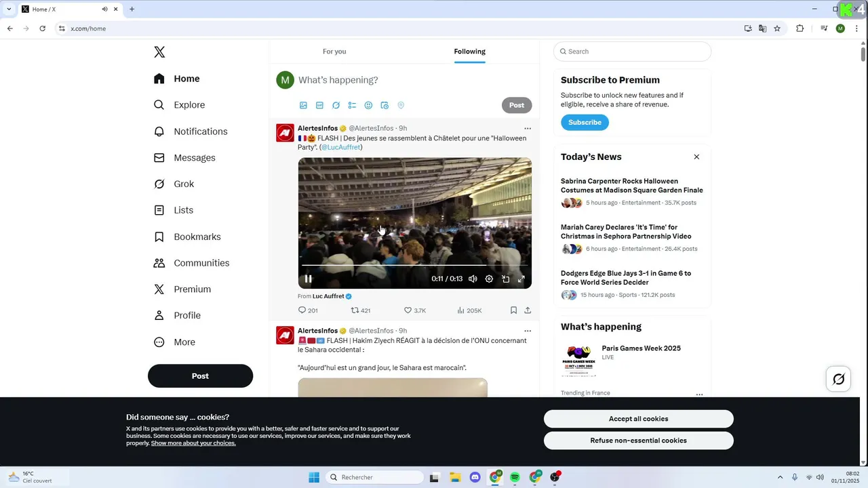This screenshot has width=868, height=488.
Task: Open browser extensions puzzle icon
Action: coord(800,28)
